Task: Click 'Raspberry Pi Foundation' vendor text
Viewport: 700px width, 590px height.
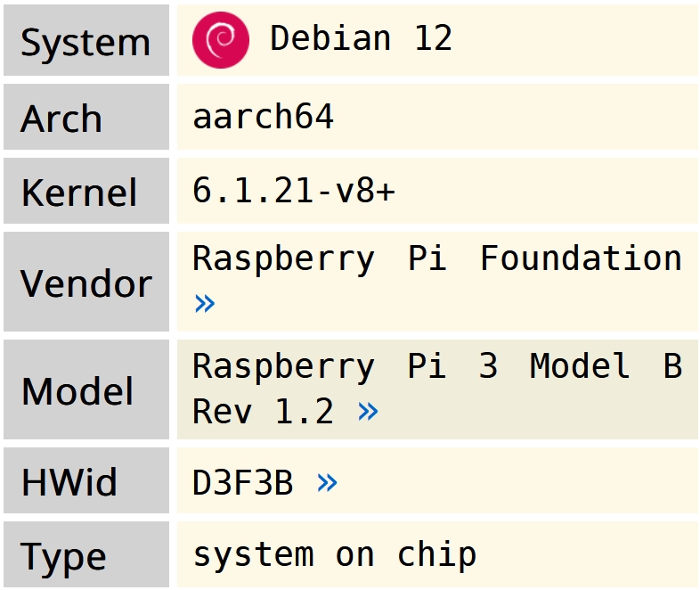Action: coord(437,259)
